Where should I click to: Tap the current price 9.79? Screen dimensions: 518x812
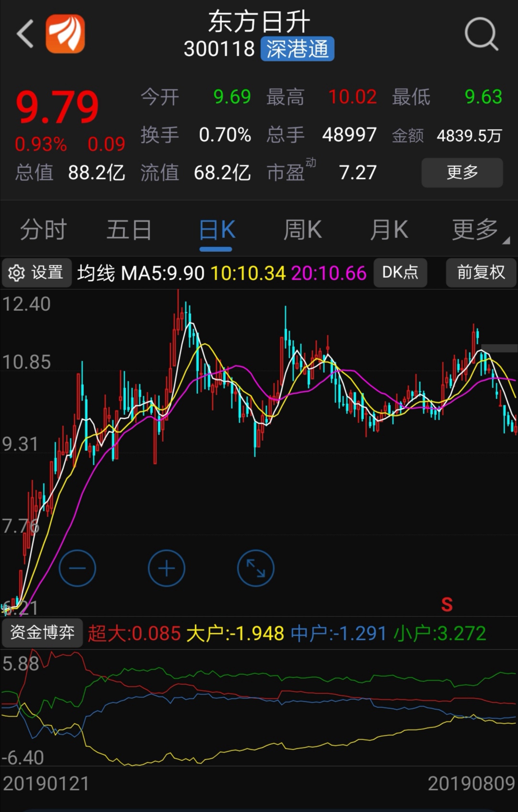58,107
